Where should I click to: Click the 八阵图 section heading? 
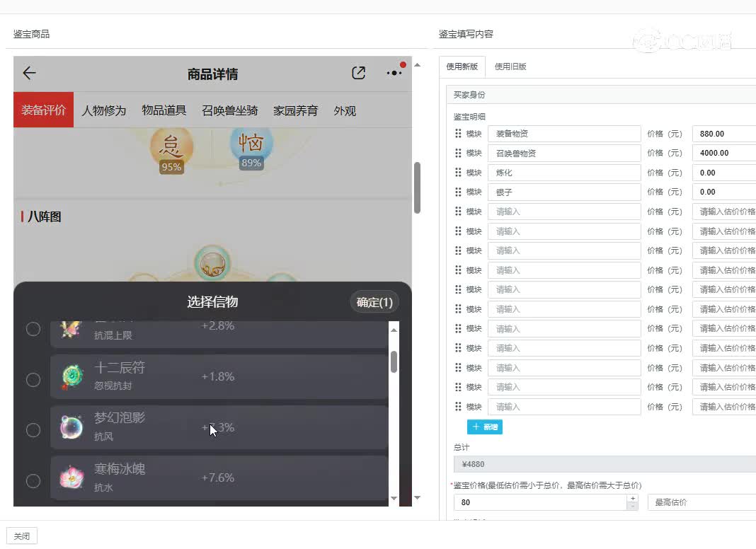point(44,217)
